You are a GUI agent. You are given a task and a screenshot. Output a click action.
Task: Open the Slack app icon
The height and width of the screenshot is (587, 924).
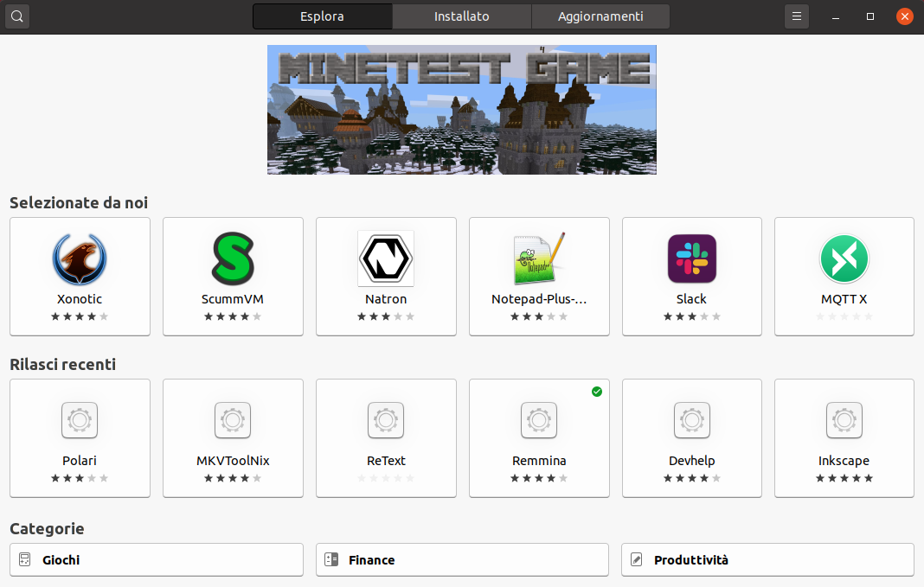click(691, 258)
